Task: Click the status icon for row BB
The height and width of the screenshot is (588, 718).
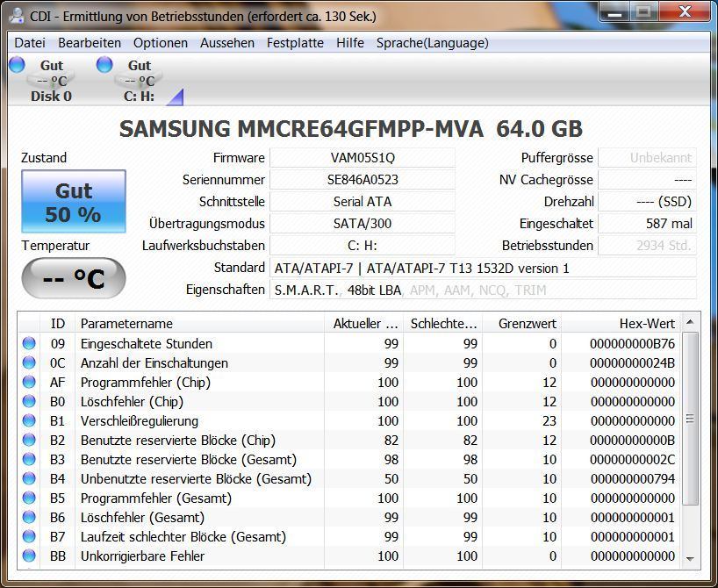Action: pos(29,556)
